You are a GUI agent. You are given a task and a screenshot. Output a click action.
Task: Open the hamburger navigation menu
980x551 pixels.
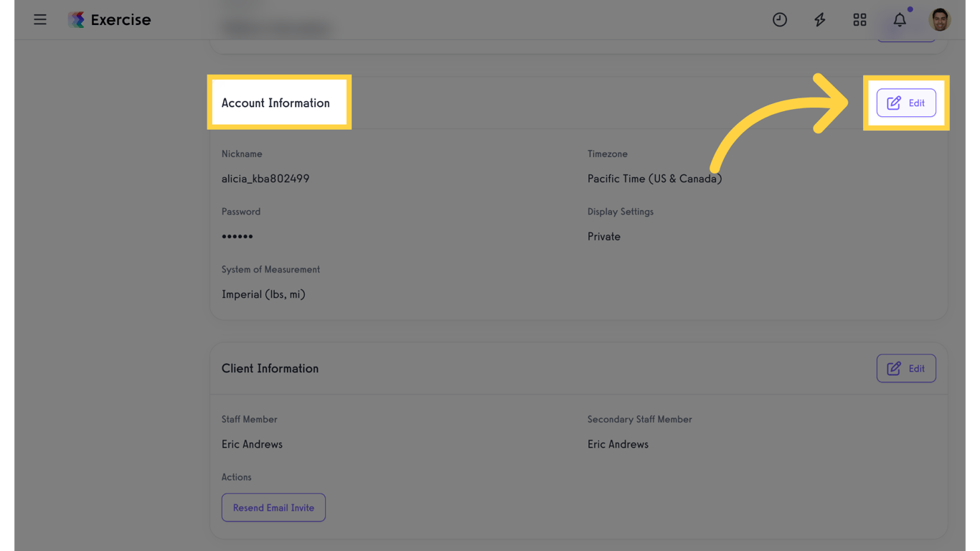tap(40, 19)
